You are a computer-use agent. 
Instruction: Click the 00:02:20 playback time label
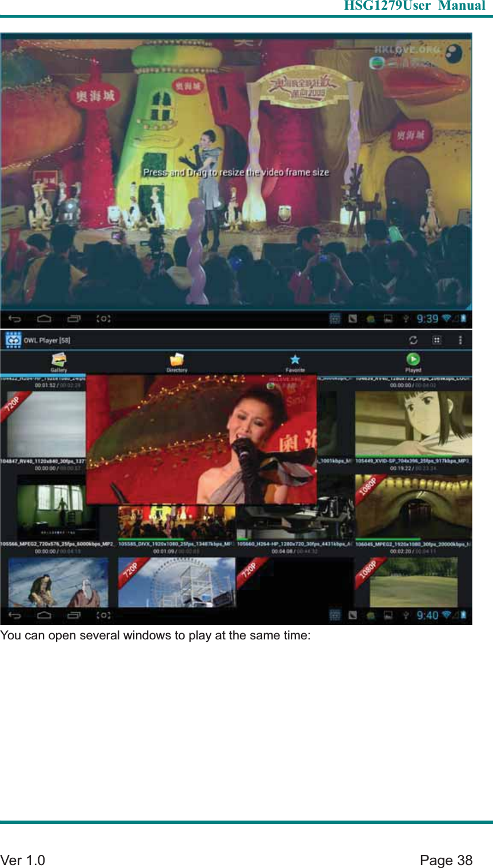pos(400,551)
